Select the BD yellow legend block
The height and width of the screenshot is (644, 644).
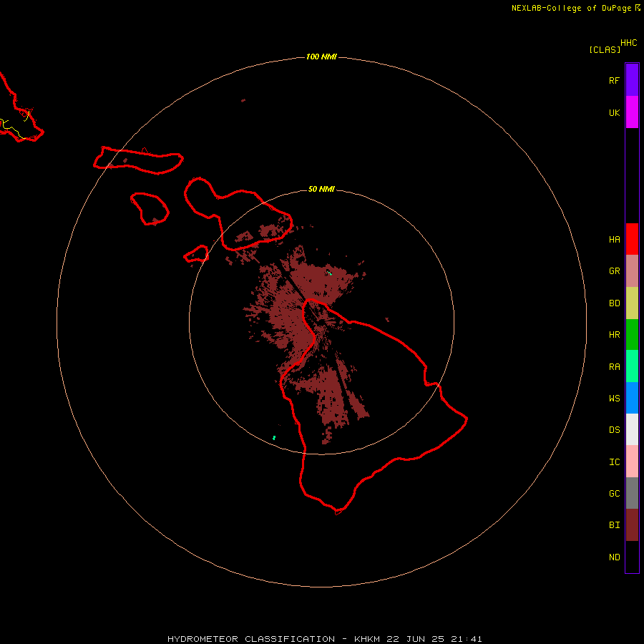(x=632, y=303)
